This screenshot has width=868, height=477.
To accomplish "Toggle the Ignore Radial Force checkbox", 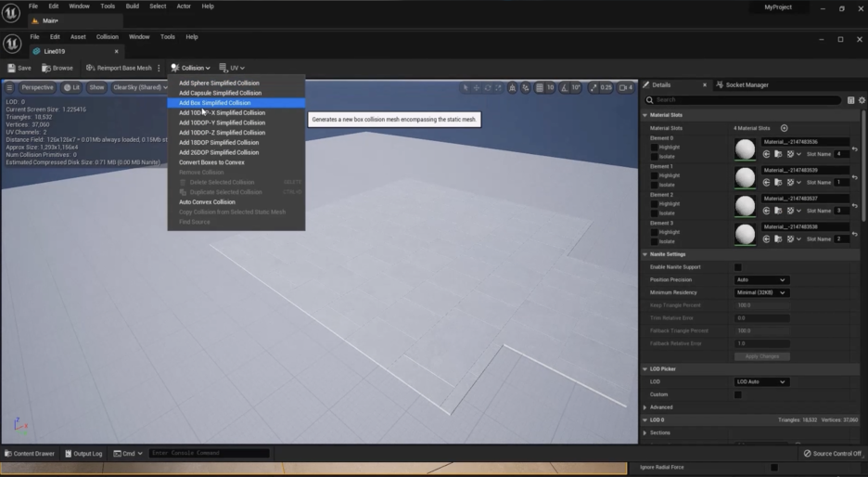I will tap(774, 468).
